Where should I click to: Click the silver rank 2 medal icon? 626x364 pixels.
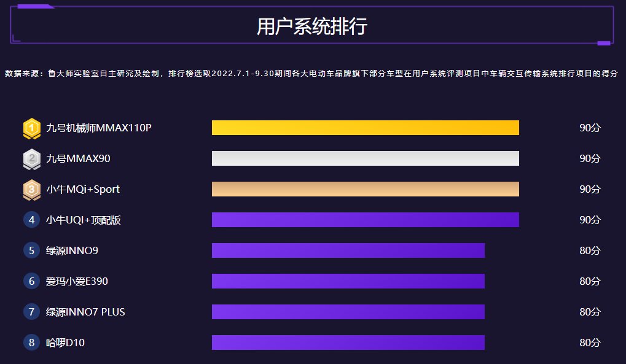pos(32,159)
